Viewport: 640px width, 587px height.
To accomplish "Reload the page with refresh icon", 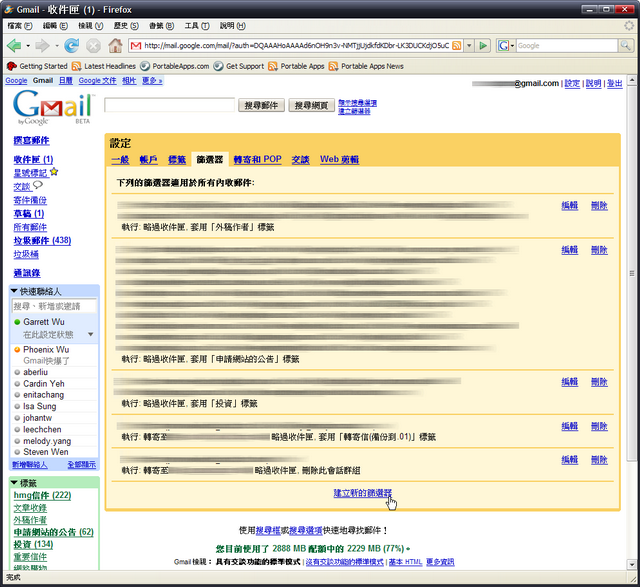I will [x=71, y=46].
